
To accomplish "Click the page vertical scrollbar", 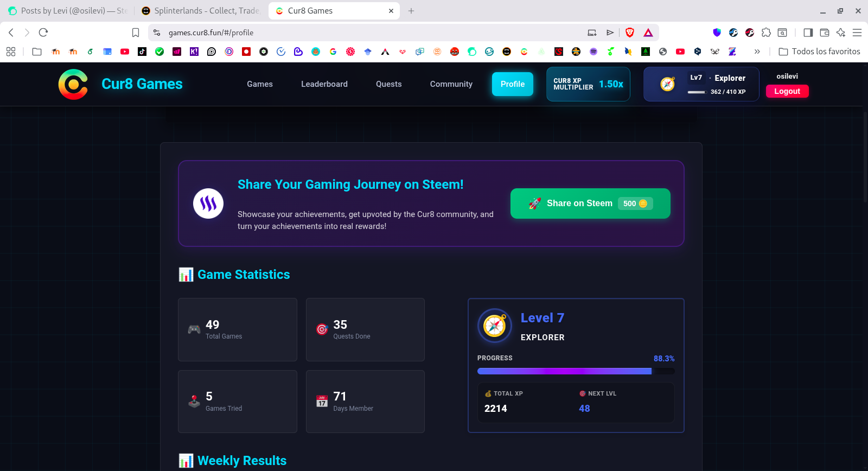I will pos(865,157).
